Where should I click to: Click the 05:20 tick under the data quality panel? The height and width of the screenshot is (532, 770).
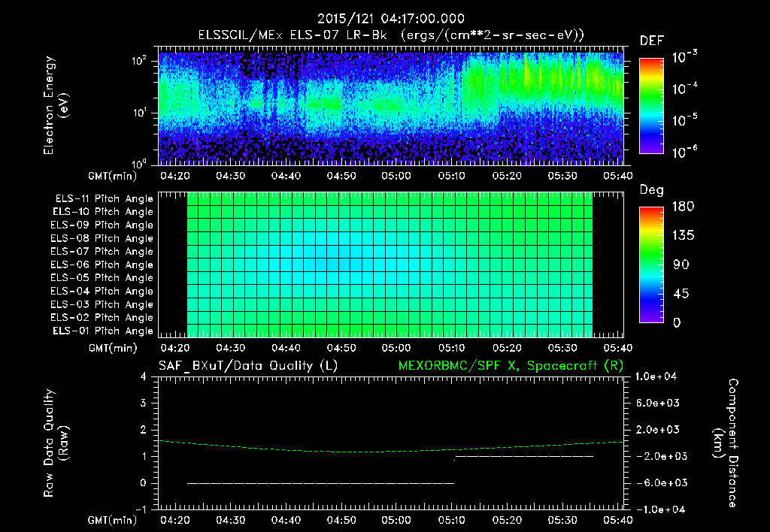point(506,519)
